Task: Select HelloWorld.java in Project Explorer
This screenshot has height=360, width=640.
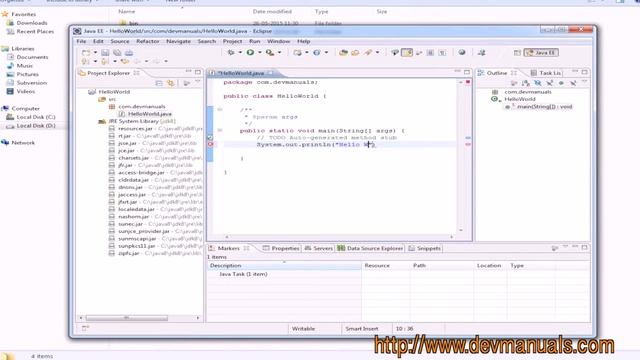Action: tap(149, 114)
